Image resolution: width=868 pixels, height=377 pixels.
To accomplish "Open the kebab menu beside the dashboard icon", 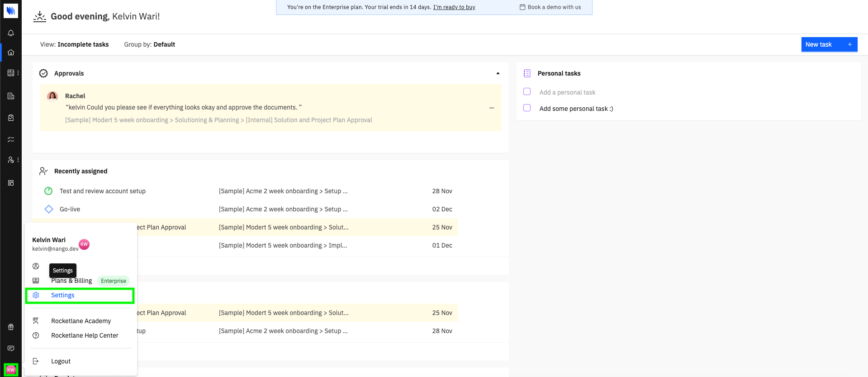I will (18, 73).
